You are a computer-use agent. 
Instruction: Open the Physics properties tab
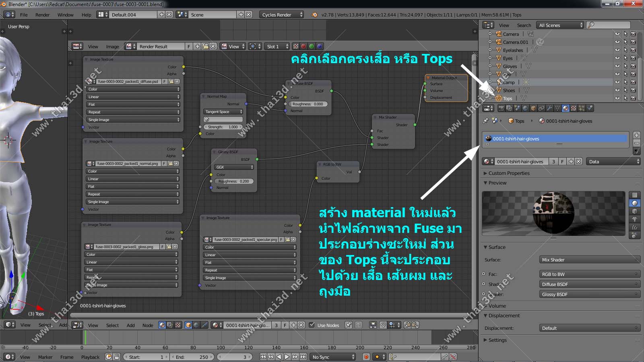point(590,108)
